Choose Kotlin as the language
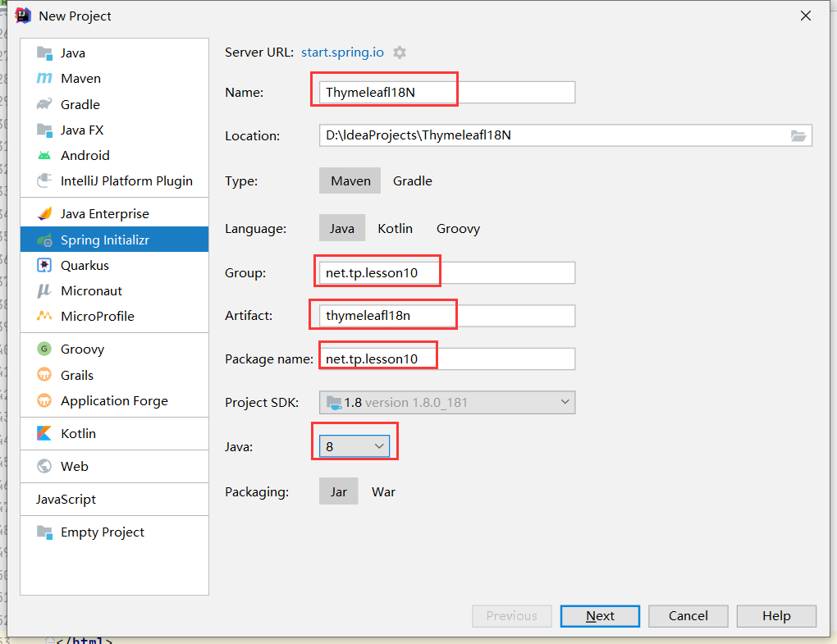The height and width of the screenshot is (644, 837). (395, 228)
